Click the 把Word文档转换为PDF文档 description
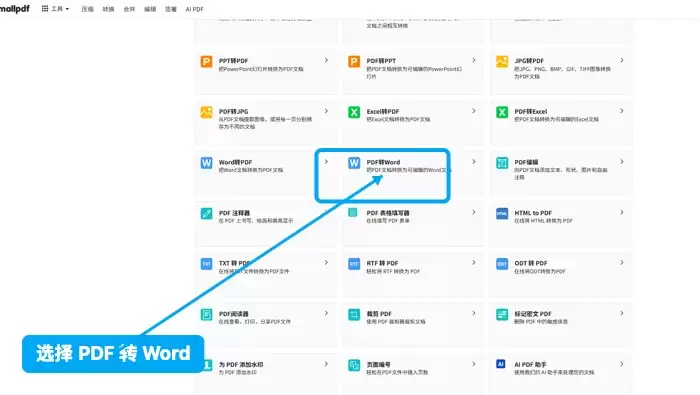 tap(251, 170)
